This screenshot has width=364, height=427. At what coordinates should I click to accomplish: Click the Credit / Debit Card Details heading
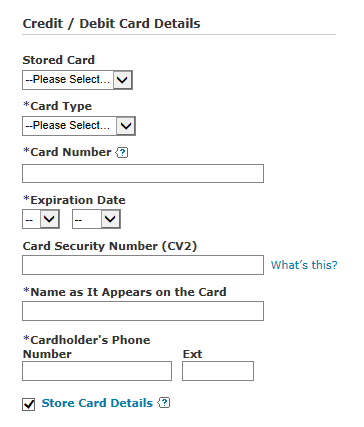point(111,24)
